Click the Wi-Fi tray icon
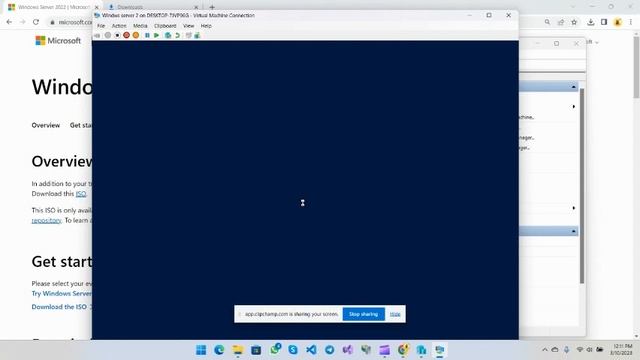640x360 pixels. [x=580, y=350]
